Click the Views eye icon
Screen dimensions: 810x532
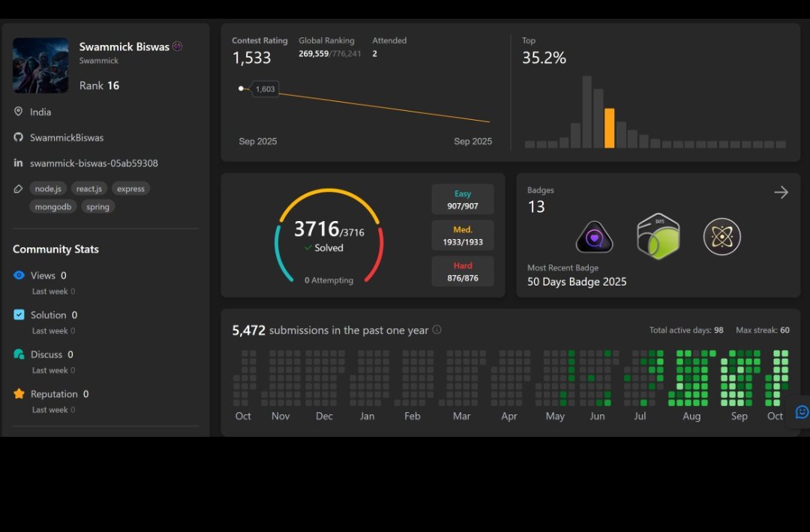(x=19, y=275)
